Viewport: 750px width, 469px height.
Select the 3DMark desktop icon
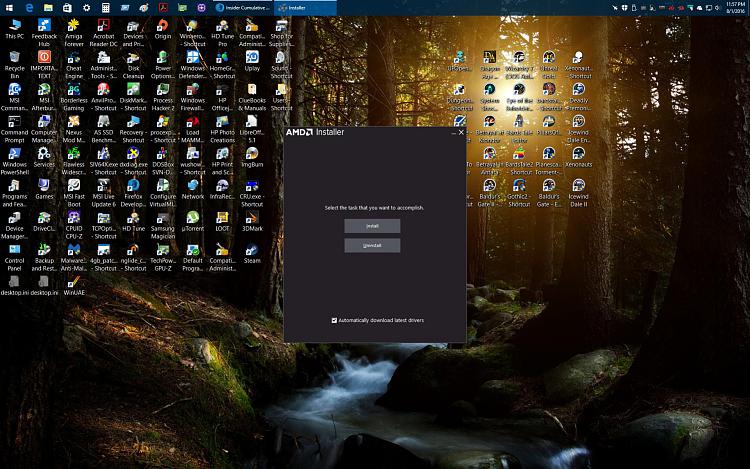click(252, 221)
